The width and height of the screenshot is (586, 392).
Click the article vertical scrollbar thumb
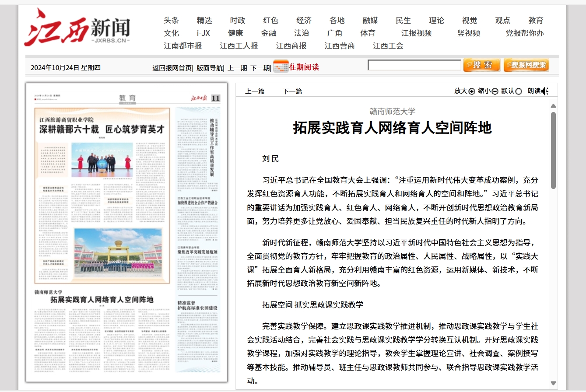(x=553, y=150)
